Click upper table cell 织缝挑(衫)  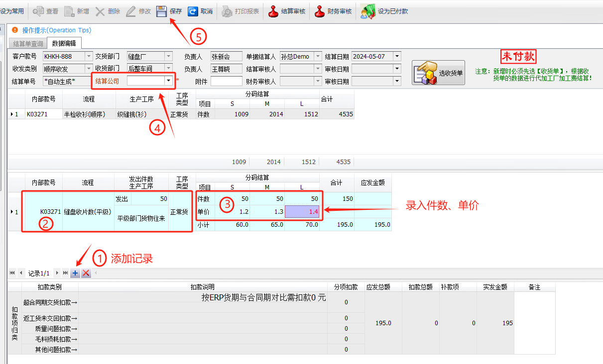tap(142, 114)
